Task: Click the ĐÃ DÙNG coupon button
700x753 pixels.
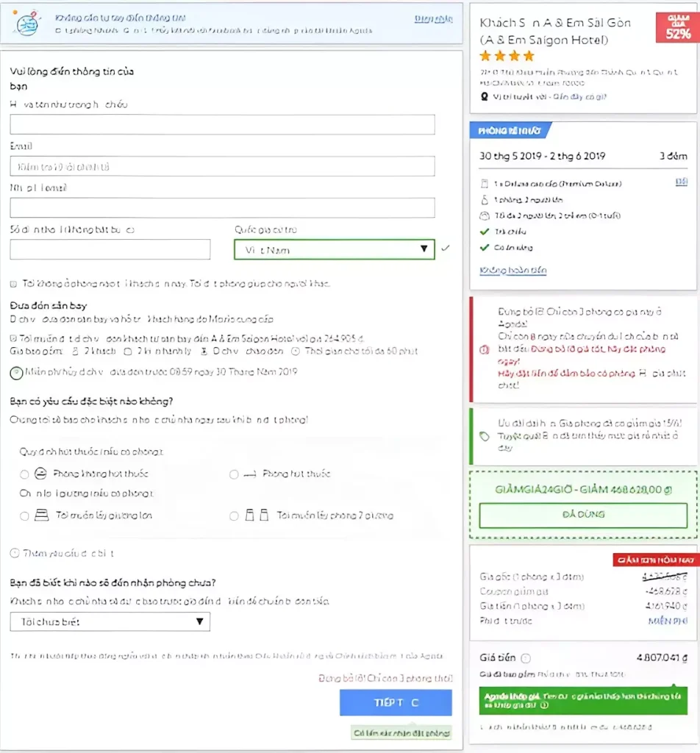Action: (583, 515)
